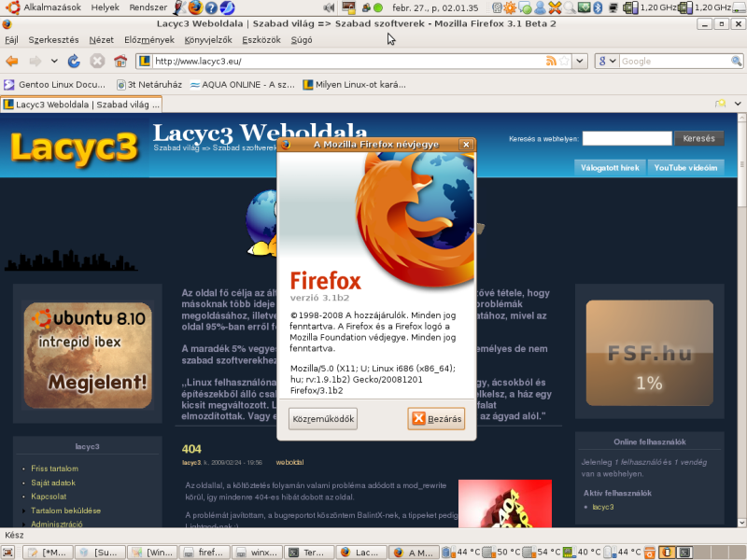
Task: Click the FSF.hu 1% banner
Action: tap(649, 353)
